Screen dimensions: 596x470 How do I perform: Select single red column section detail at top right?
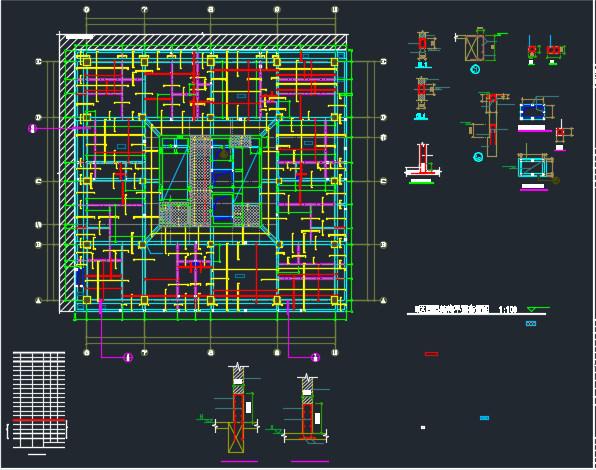pos(532,50)
